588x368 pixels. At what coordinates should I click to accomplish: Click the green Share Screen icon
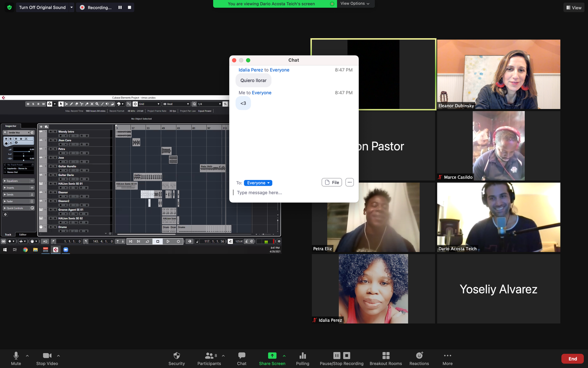pos(272,355)
